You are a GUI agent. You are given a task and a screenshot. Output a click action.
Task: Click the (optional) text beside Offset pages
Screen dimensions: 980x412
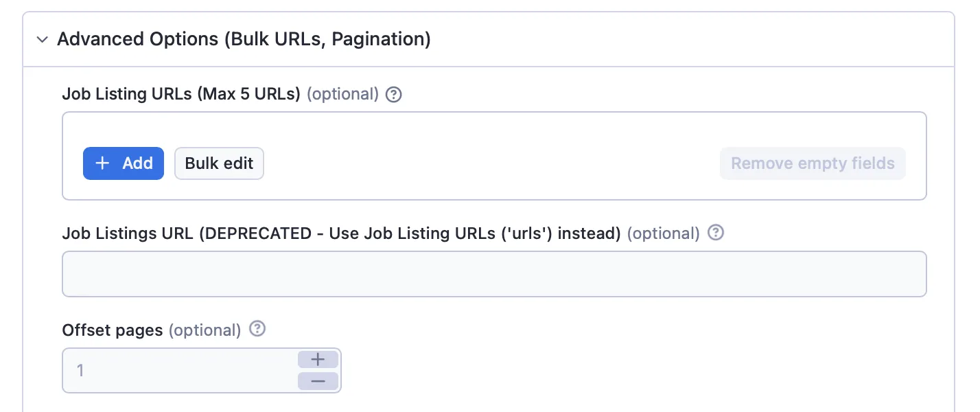[x=205, y=330]
